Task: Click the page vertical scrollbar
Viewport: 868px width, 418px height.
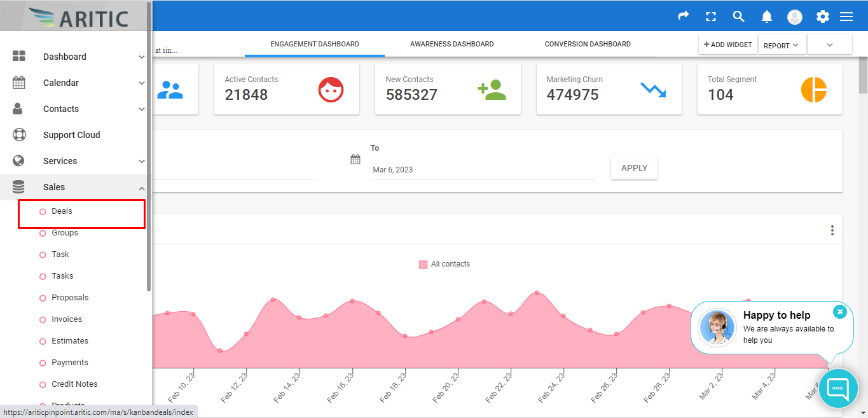Action: (x=863, y=75)
